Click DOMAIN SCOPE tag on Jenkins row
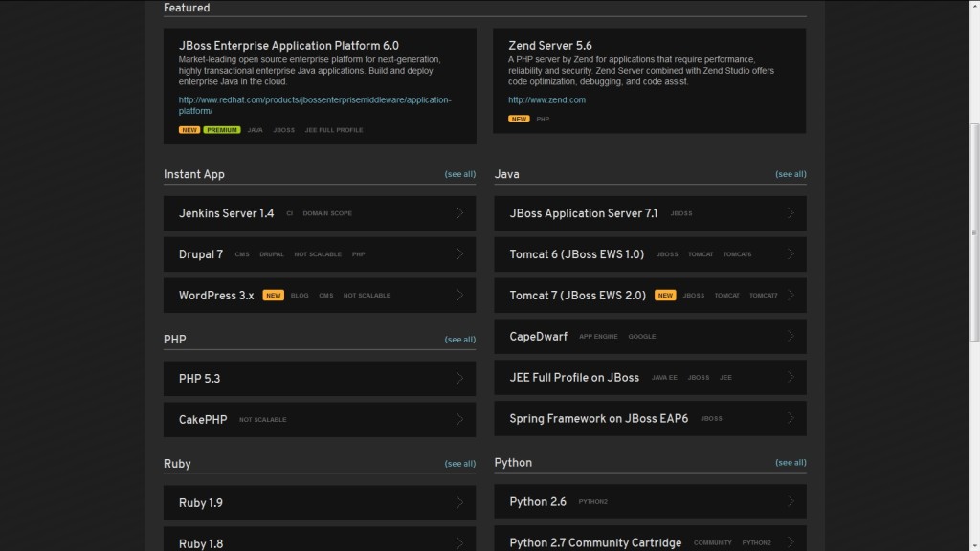The width and height of the screenshot is (980, 551). (327, 213)
